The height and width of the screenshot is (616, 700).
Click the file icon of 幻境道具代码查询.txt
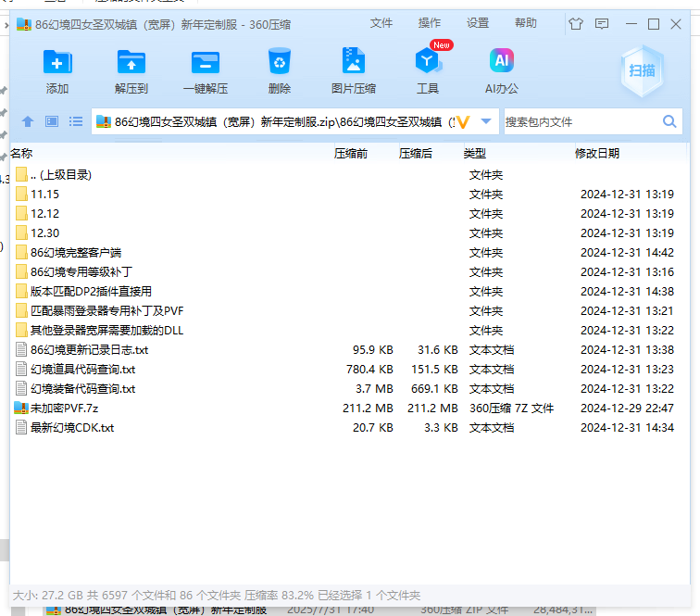pyautogui.click(x=21, y=369)
